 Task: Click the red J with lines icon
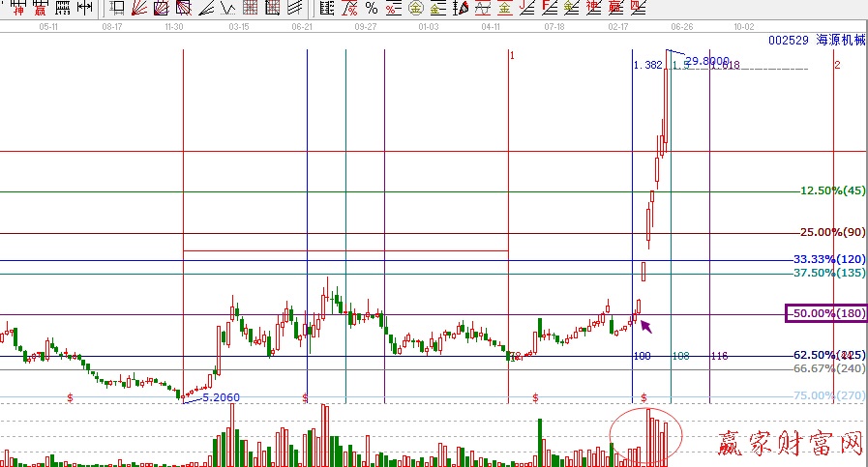pyautogui.click(x=526, y=8)
